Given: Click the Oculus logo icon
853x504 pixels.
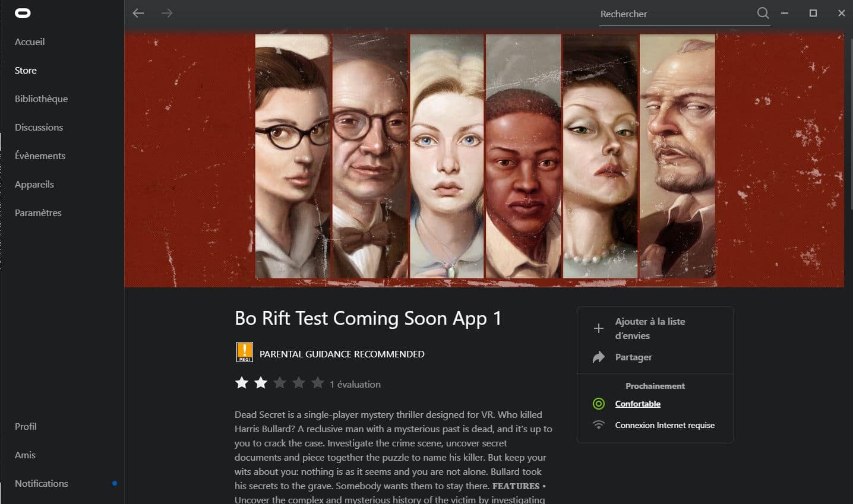Looking at the screenshot, I should click(x=23, y=13).
